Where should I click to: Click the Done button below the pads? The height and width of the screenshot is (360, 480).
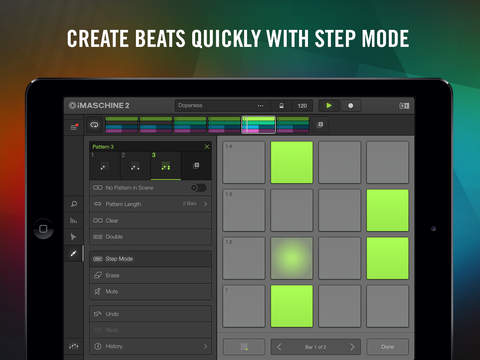click(387, 347)
